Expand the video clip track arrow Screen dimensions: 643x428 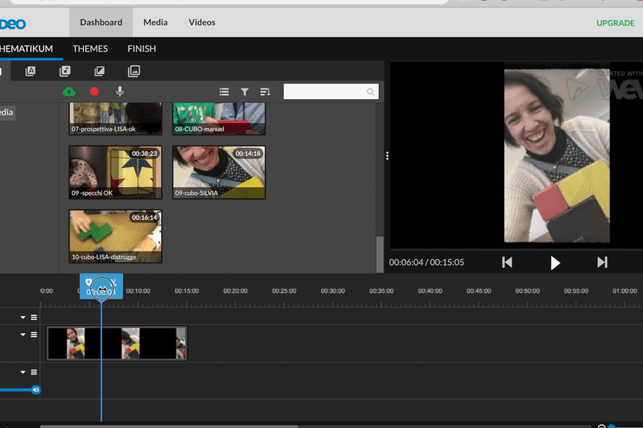[23, 335]
